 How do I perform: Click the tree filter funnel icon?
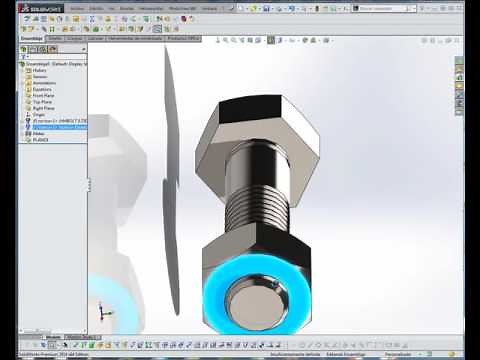coord(24,57)
